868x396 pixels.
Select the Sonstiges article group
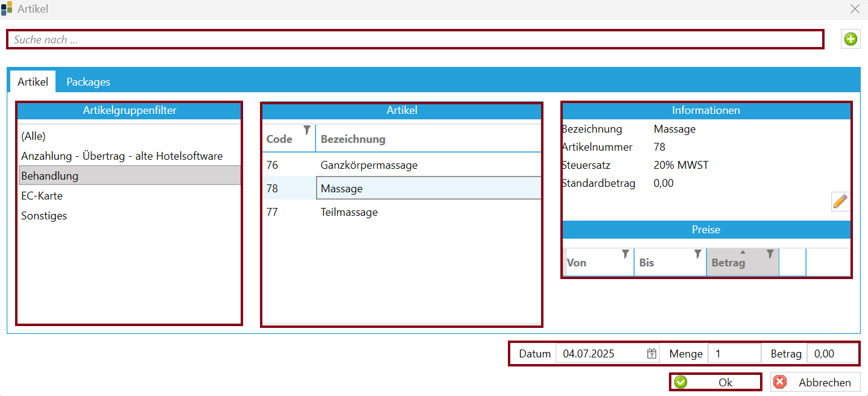(x=130, y=216)
